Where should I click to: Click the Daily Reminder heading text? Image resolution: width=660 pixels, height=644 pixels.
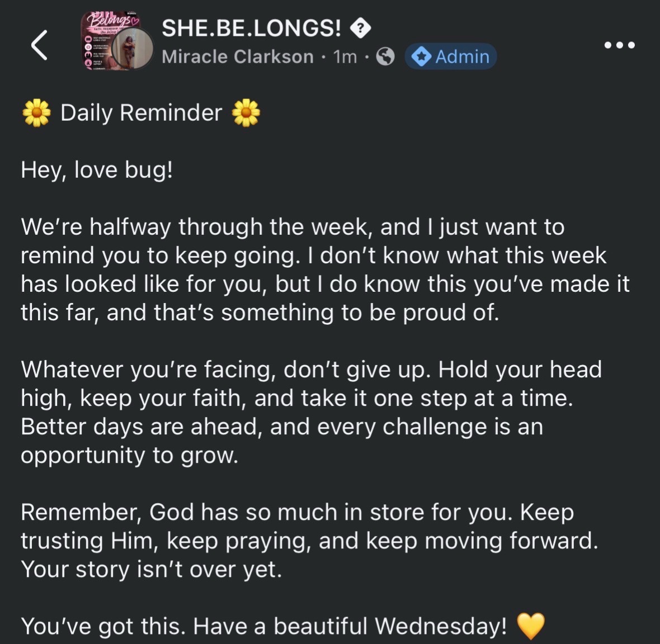click(x=141, y=113)
